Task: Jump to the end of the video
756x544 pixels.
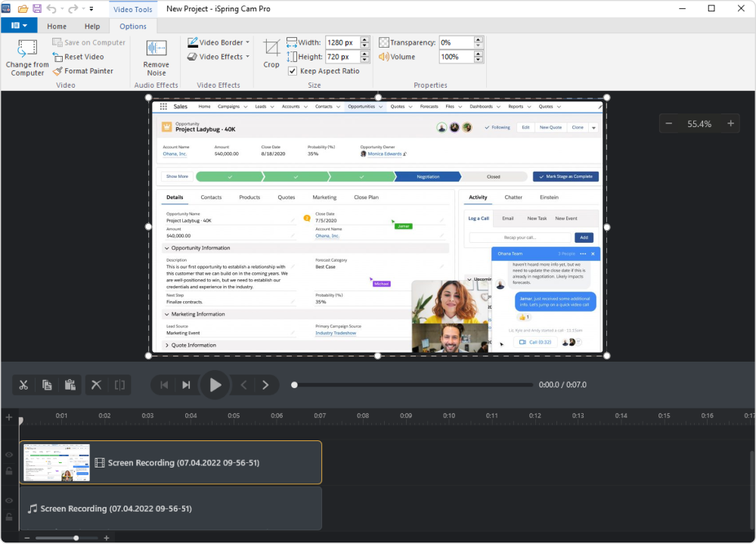Action: pyautogui.click(x=186, y=384)
